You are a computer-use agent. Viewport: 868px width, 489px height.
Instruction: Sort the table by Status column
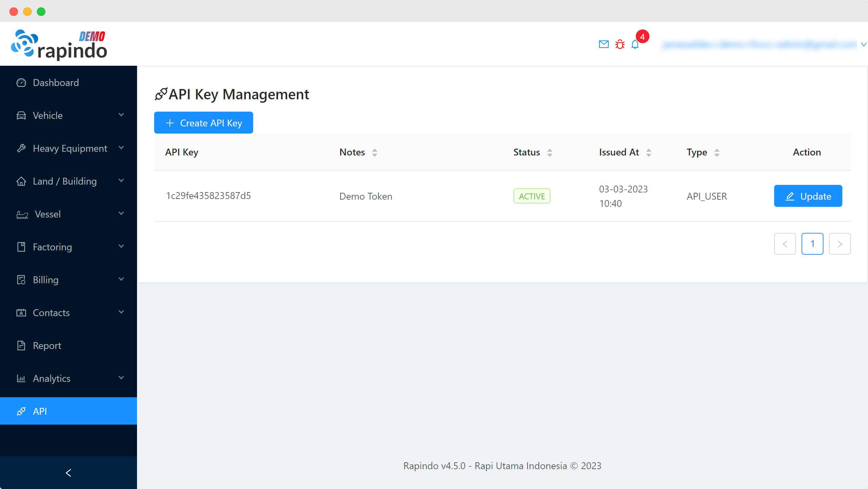point(550,152)
